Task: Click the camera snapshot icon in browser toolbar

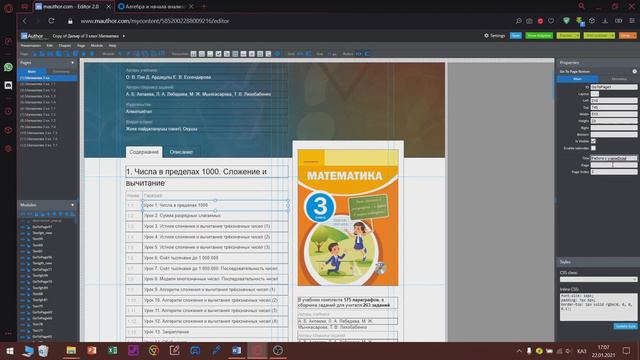Action: (x=529, y=21)
